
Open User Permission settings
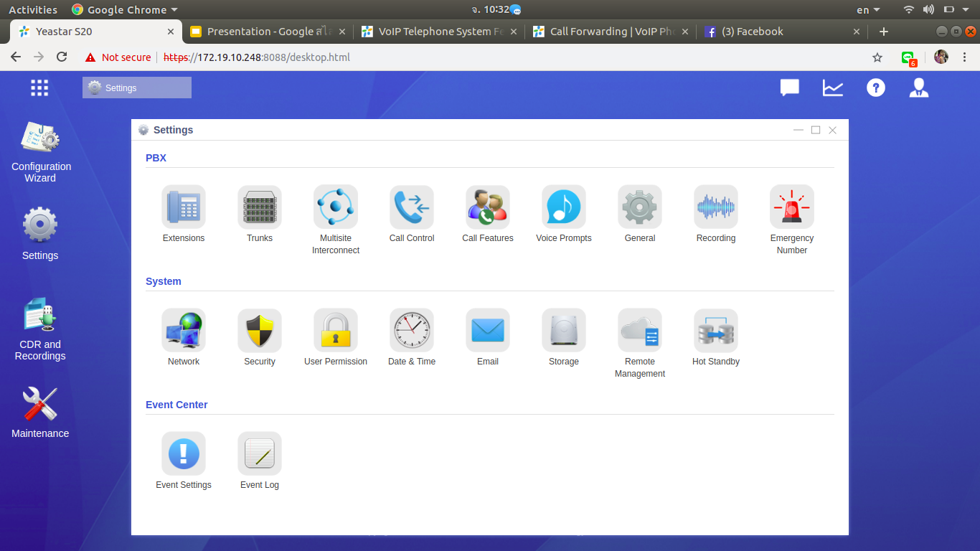[x=336, y=330]
